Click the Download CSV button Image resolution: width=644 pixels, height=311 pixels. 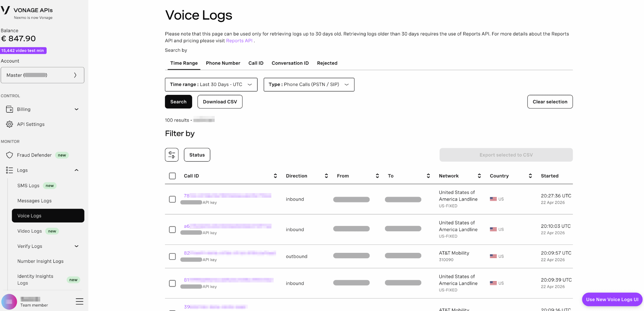[x=220, y=102]
